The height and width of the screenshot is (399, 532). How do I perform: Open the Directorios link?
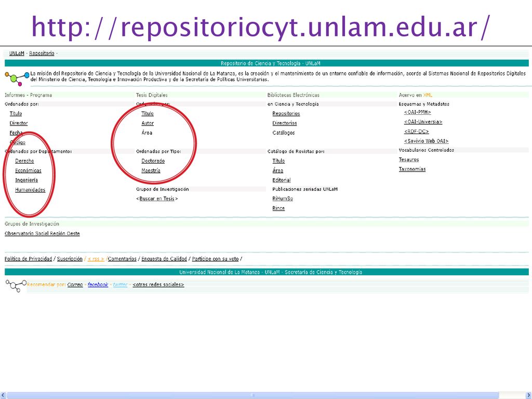[x=285, y=123]
